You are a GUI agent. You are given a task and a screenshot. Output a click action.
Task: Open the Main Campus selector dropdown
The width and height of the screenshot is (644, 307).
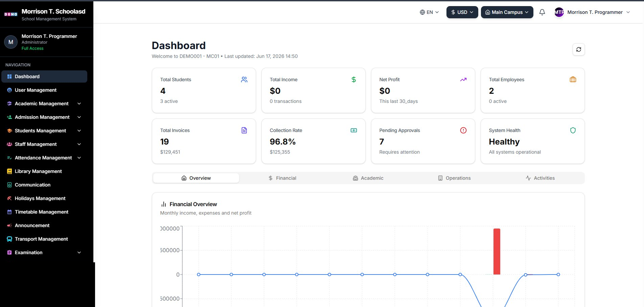pyautogui.click(x=507, y=12)
